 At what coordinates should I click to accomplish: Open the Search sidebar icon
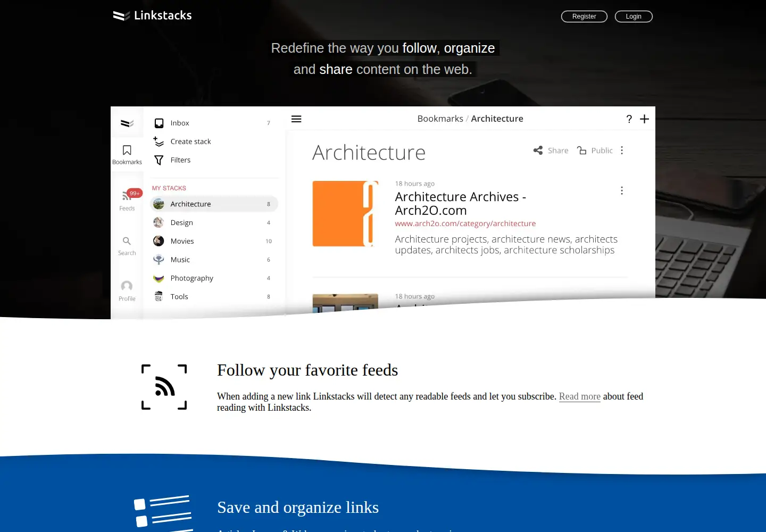pos(127,246)
